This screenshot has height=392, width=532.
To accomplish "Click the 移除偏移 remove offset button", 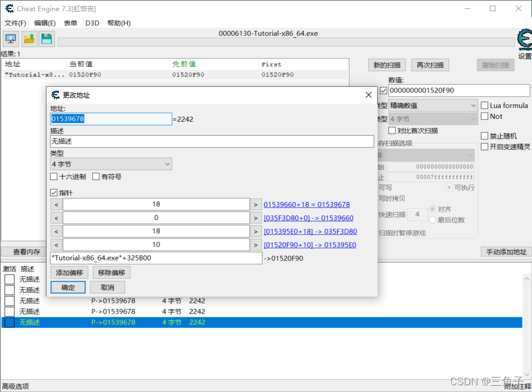I will 112,273.
